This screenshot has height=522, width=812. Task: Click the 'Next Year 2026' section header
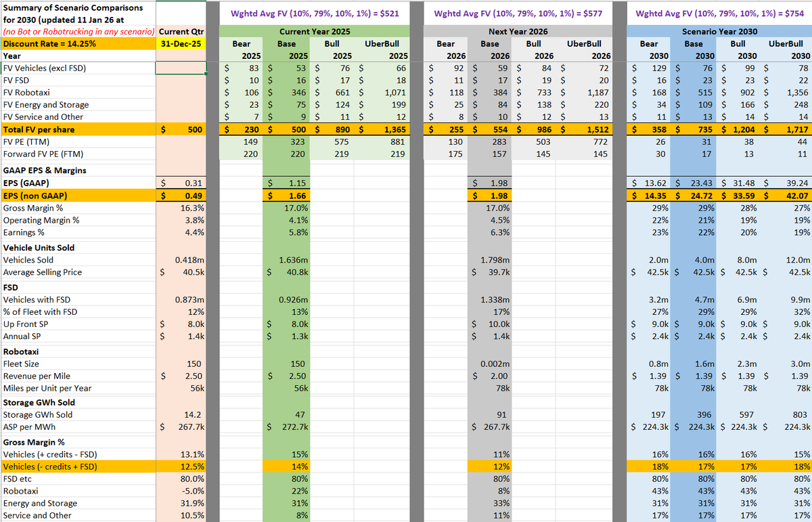point(518,31)
